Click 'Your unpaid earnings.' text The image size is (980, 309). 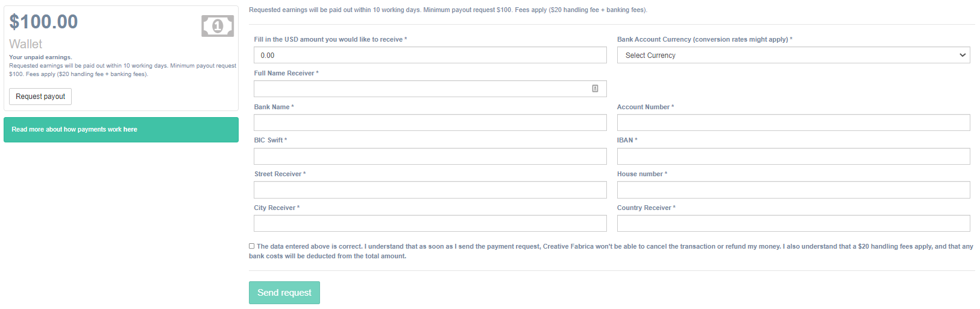[40, 57]
